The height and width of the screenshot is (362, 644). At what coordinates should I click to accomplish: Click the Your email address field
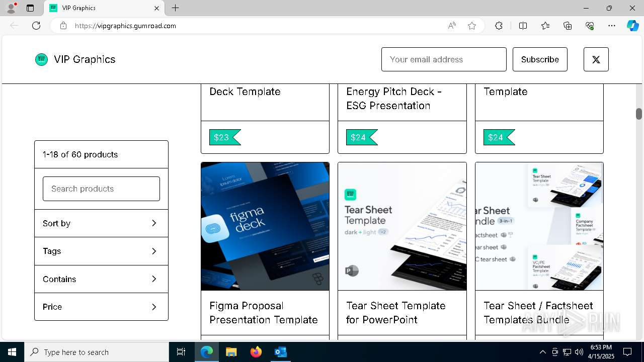(x=444, y=59)
